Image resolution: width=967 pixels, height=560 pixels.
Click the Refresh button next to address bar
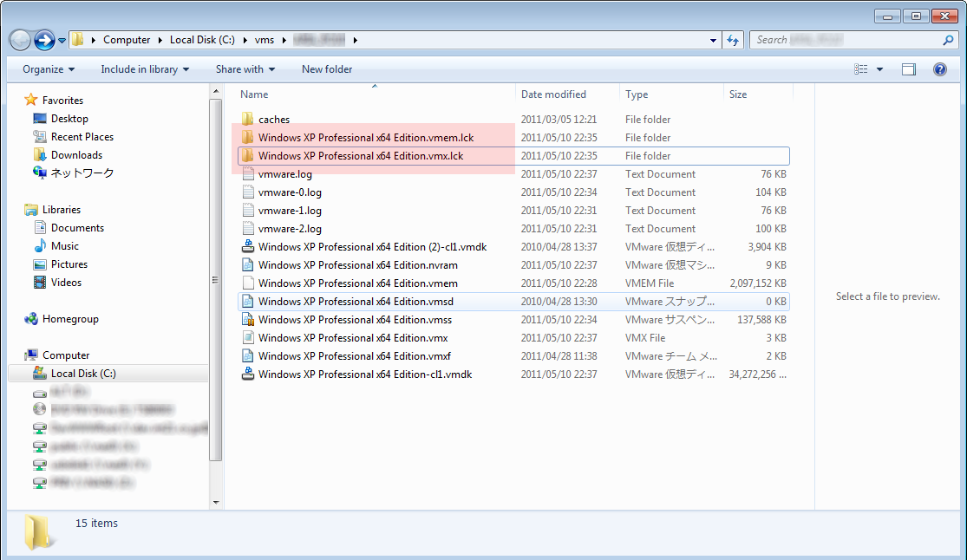click(732, 40)
